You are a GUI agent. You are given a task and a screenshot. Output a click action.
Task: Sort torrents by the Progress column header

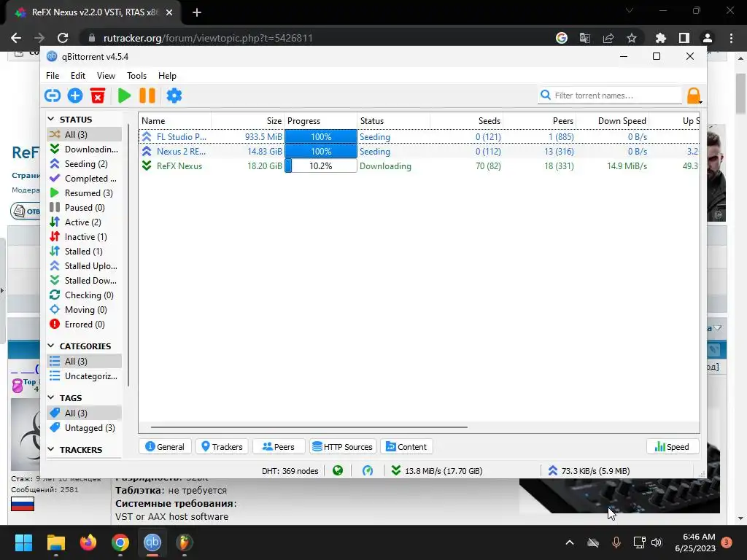point(321,121)
